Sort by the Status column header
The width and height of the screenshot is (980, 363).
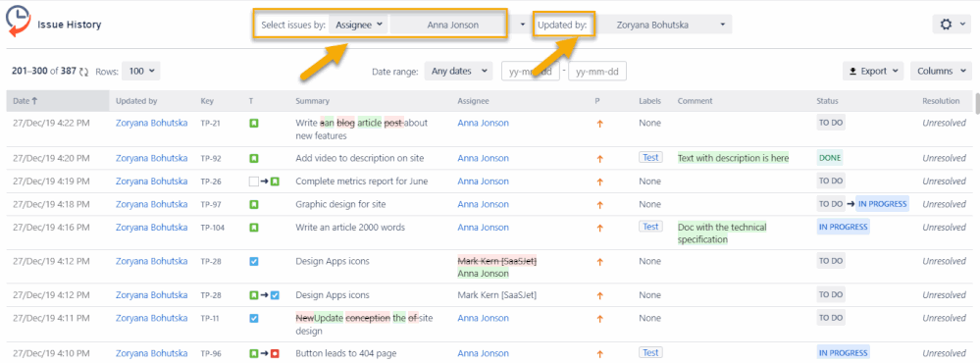click(827, 101)
